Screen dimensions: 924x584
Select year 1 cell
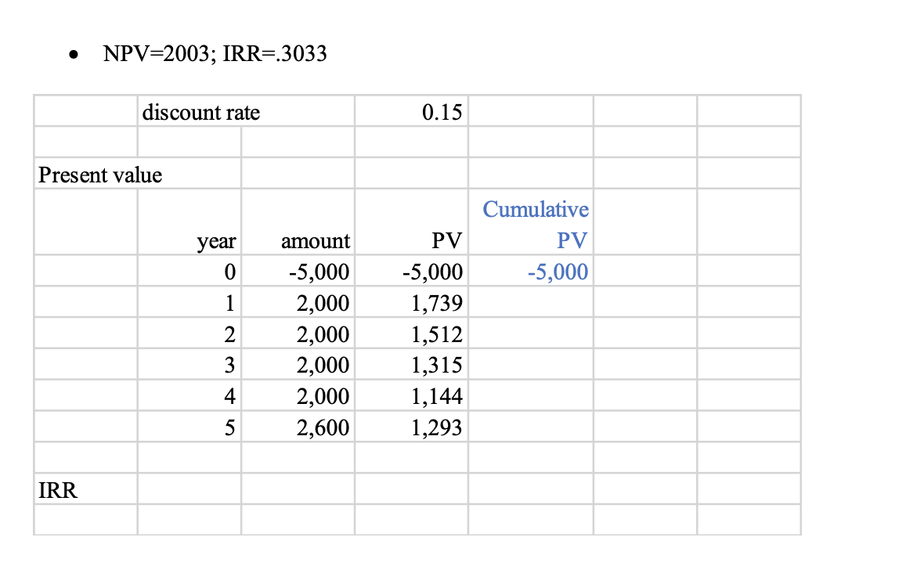click(x=189, y=302)
